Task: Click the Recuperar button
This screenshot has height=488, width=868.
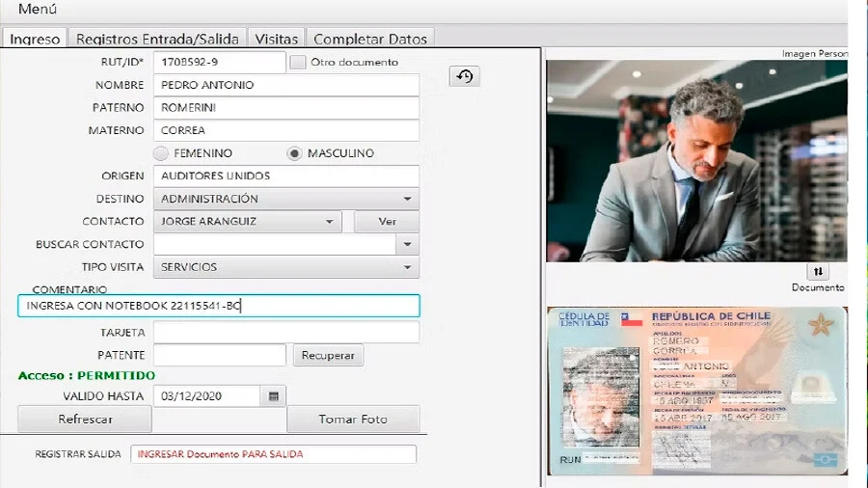Action: click(x=328, y=356)
